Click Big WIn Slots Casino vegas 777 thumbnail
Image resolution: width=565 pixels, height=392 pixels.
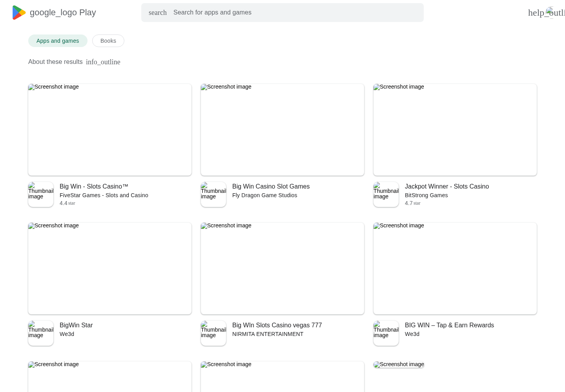(x=213, y=333)
